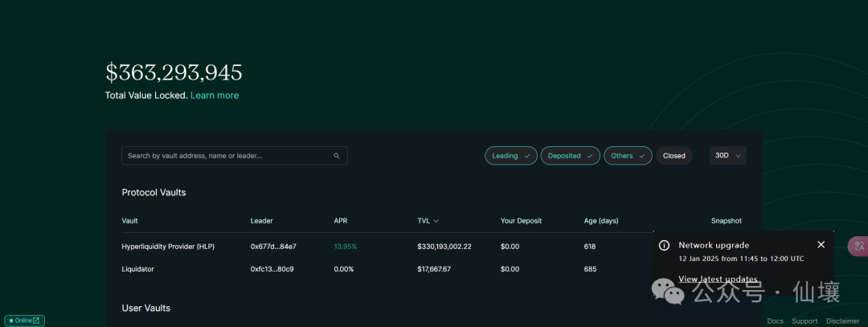Toggle the Others vault filter
This screenshot has height=327, width=868.
628,156
